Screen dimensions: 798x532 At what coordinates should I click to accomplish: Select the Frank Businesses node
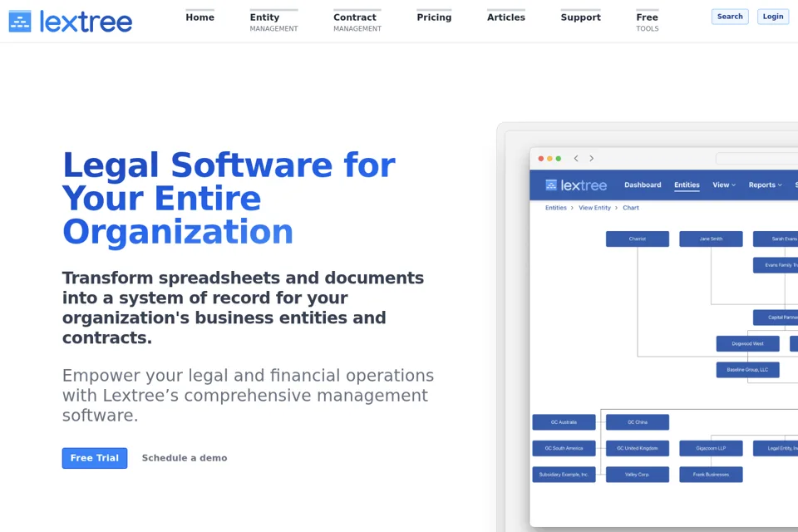click(711, 475)
